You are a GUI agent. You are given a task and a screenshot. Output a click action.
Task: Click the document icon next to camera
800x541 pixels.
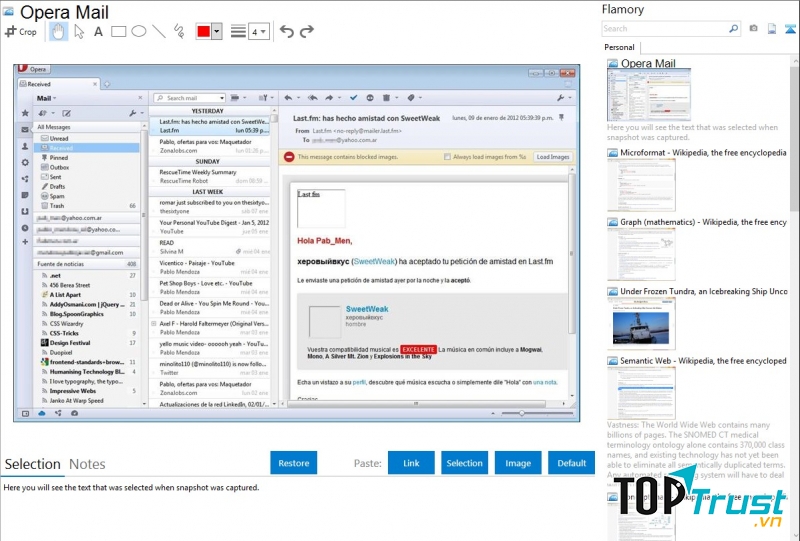tap(772, 29)
